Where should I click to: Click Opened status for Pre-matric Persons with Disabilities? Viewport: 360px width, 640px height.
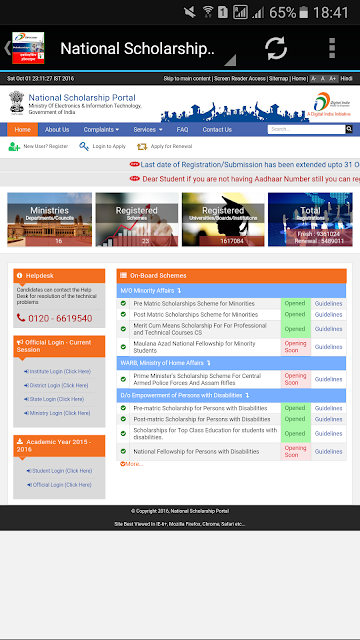(295, 408)
